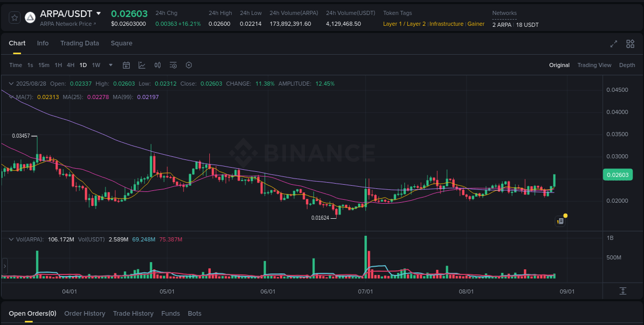Image resolution: width=644 pixels, height=325 pixels.
Task: Open the calendar date-range picker
Action: 126,65
